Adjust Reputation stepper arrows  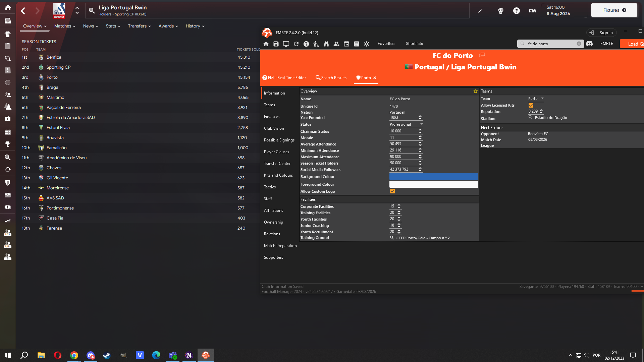click(x=541, y=111)
